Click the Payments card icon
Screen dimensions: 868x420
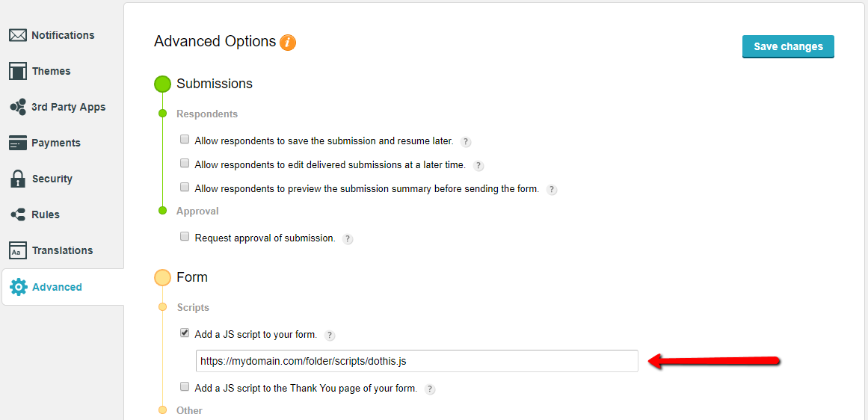(x=18, y=143)
